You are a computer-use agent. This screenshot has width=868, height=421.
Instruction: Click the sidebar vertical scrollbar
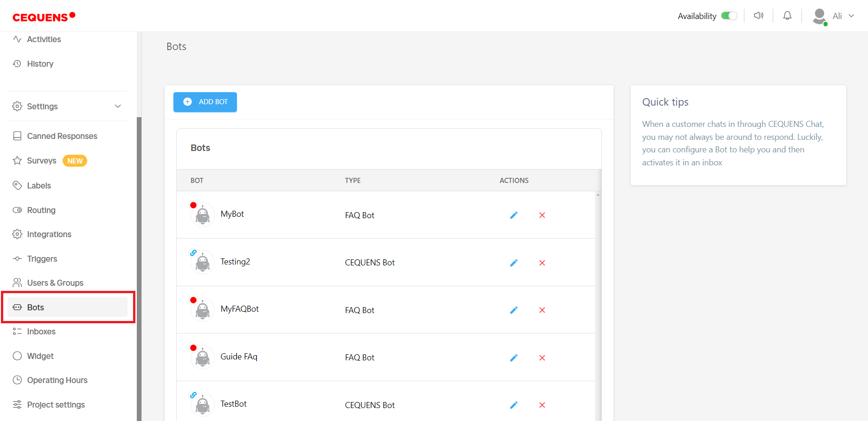coord(139,269)
